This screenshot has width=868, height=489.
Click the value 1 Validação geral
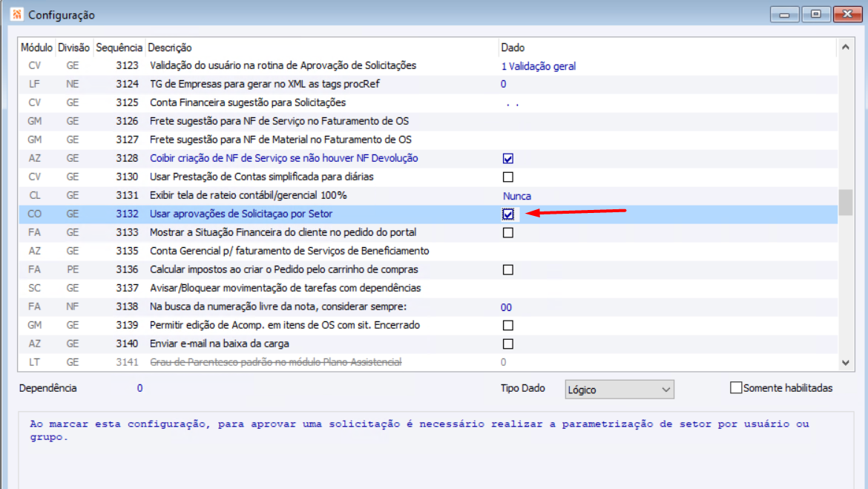point(538,67)
